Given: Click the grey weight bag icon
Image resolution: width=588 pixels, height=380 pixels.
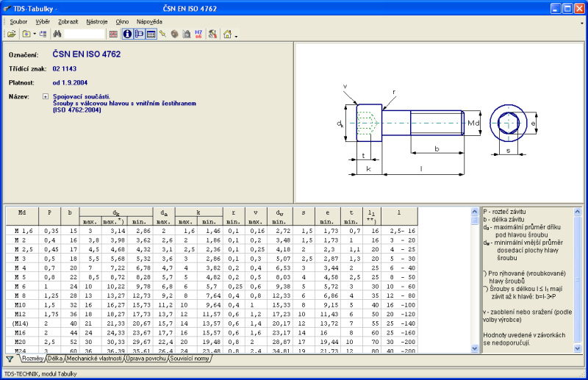Looking at the screenshot, I should (x=187, y=34).
